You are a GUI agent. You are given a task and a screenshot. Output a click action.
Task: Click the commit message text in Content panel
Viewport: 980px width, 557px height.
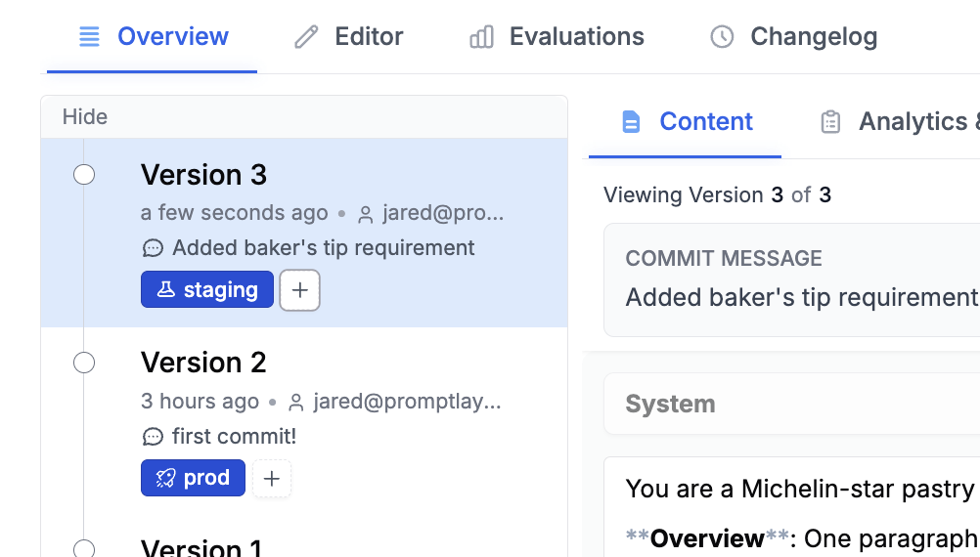803,297
